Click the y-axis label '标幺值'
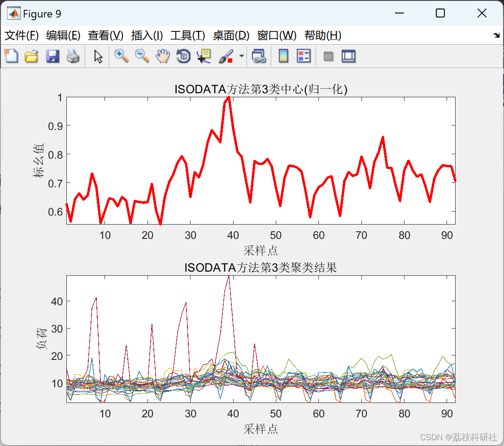Viewport: 504px width, 446px height. click(x=38, y=160)
